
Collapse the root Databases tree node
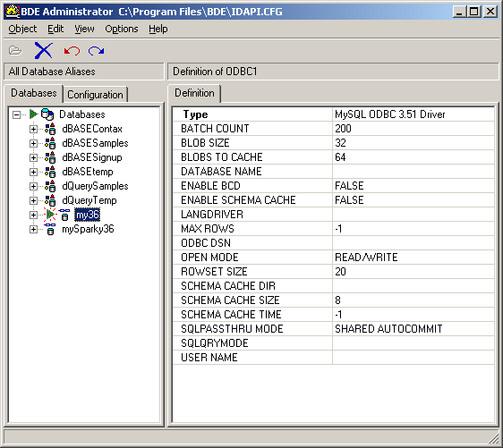(x=16, y=114)
